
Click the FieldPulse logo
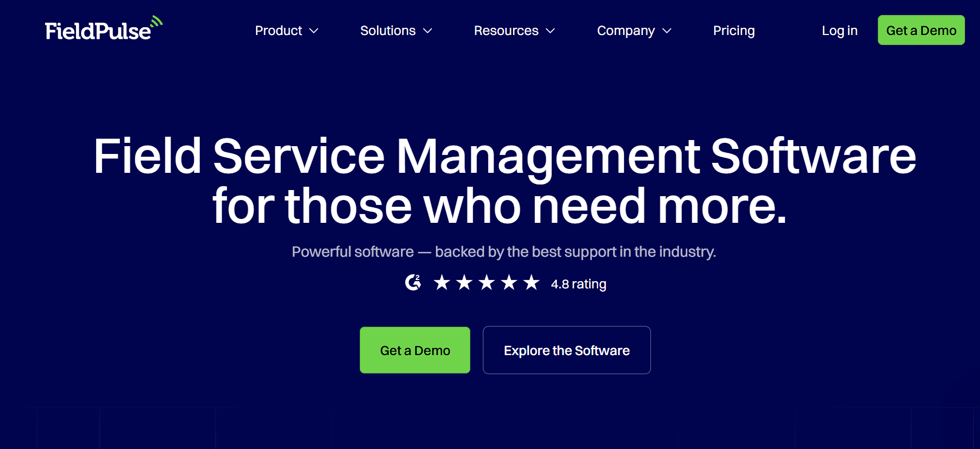(x=104, y=29)
